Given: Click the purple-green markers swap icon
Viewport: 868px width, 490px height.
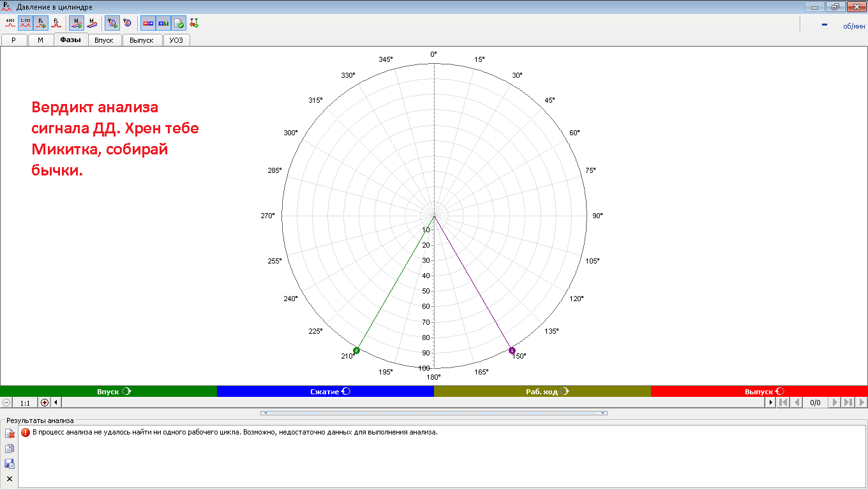Looking at the screenshot, I should pos(194,23).
